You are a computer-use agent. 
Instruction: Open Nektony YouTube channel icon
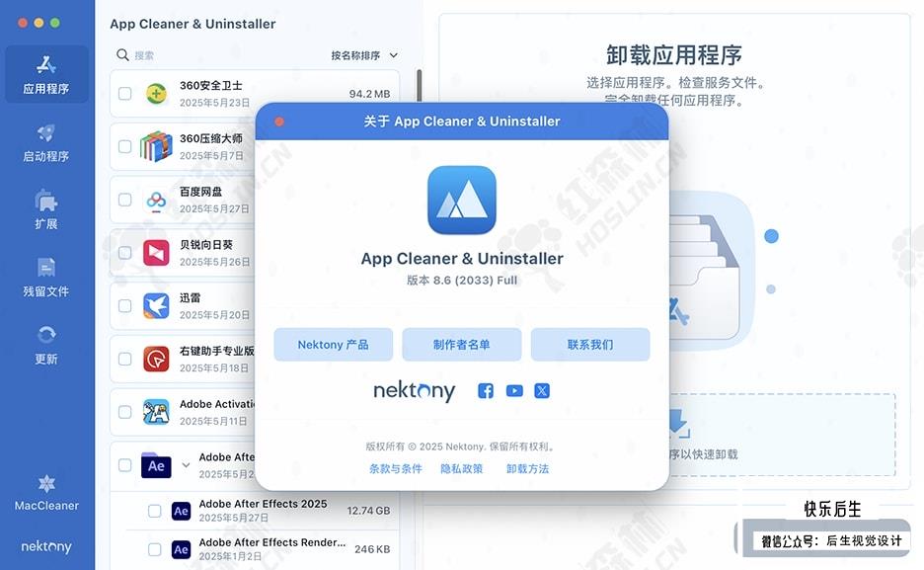click(x=514, y=391)
